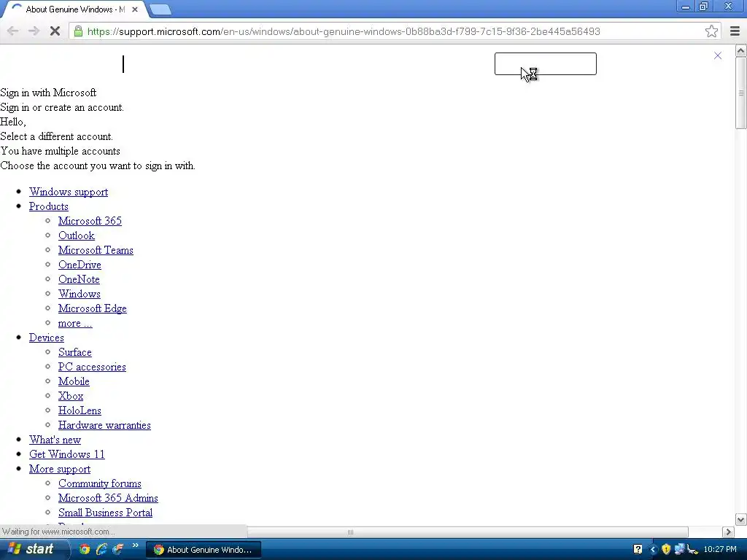Viewport: 747px width, 560px height.
Task: Visit the Microsoft Teams link
Action: click(x=96, y=250)
